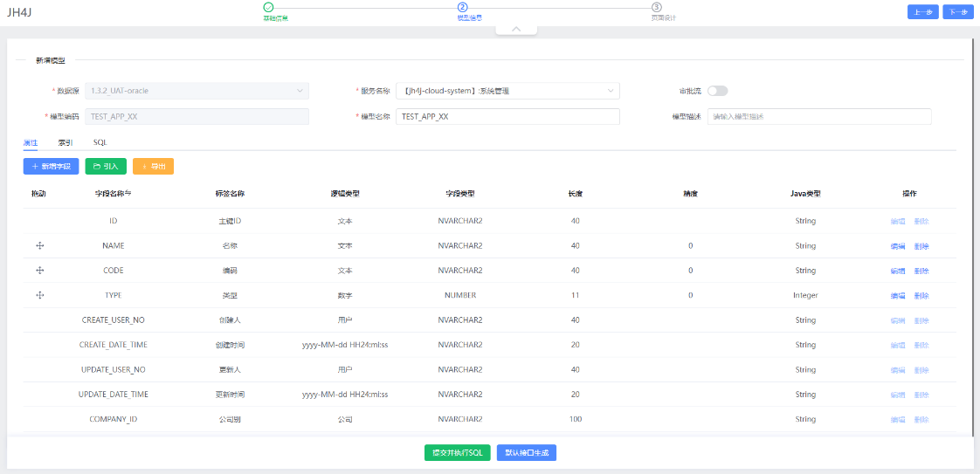Viewport: 980px width, 474px height.
Task: Click the Integer Java type cell
Action: (805, 295)
